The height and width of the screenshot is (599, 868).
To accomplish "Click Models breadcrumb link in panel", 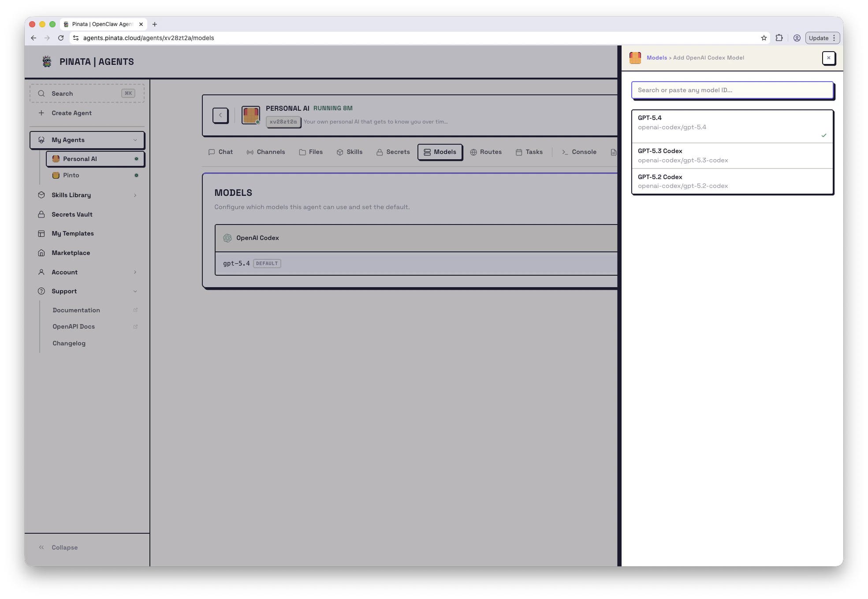I will (x=656, y=58).
